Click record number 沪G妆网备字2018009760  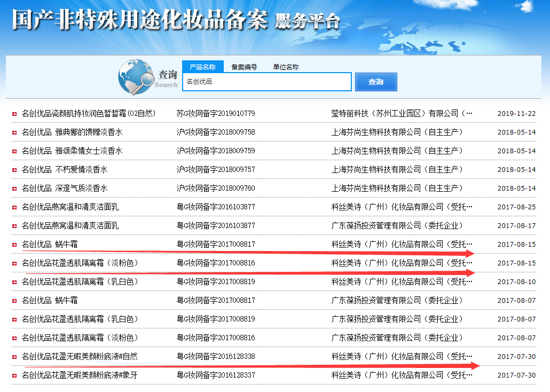point(216,189)
